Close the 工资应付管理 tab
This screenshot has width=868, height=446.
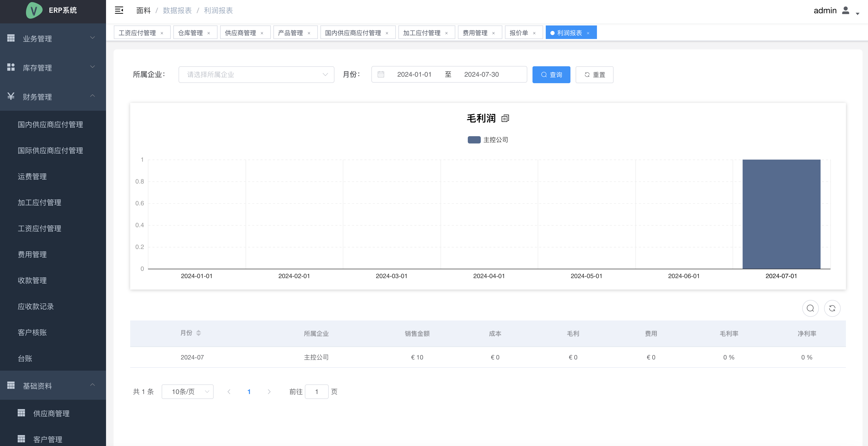162,33
